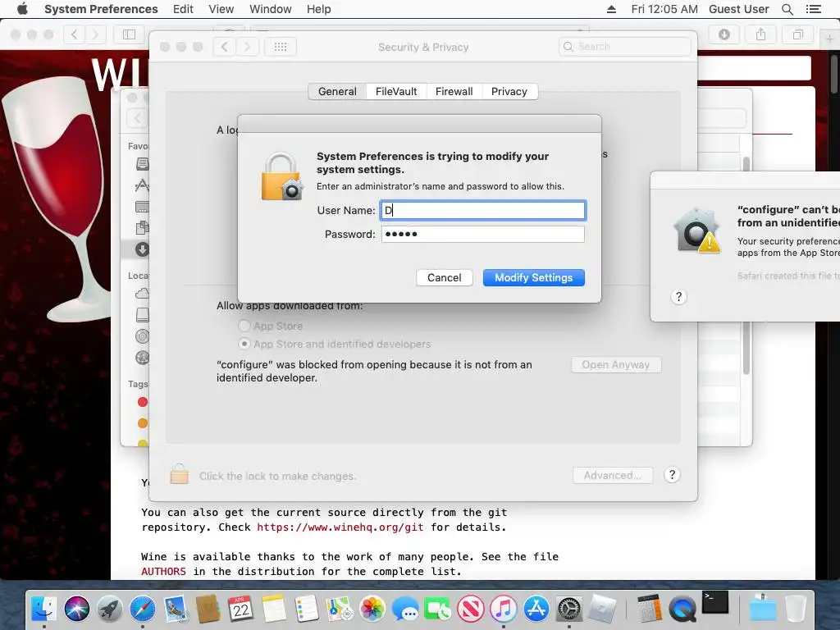
Task: Open FaceTime icon in Dock
Action: point(438,609)
